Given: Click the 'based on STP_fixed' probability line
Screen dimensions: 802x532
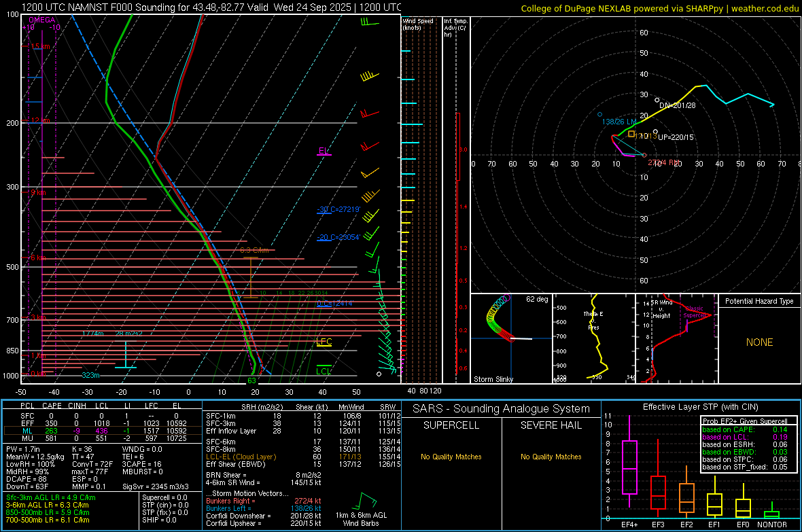Looking at the screenshot, I should [745, 467].
